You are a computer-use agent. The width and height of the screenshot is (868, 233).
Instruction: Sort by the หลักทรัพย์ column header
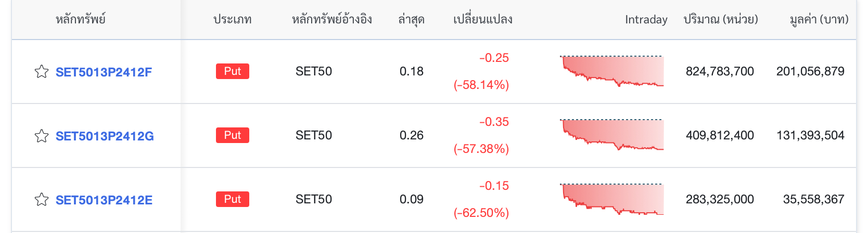81,20
